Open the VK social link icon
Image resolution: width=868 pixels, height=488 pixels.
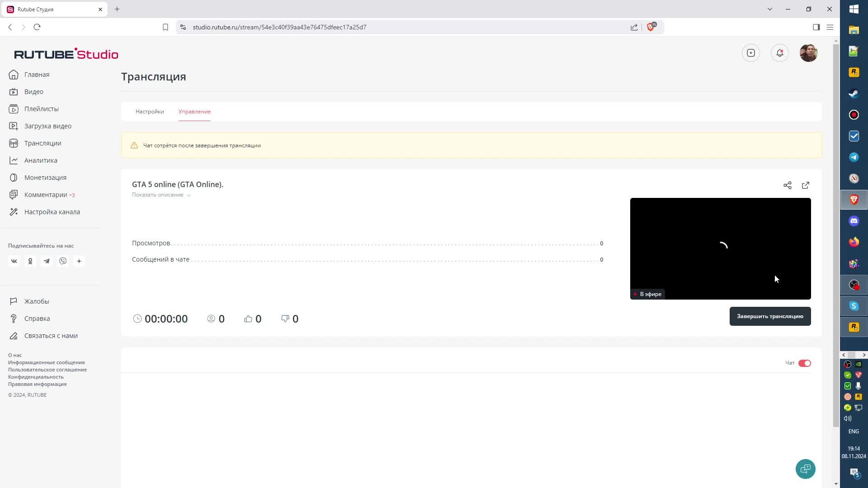coord(14,261)
